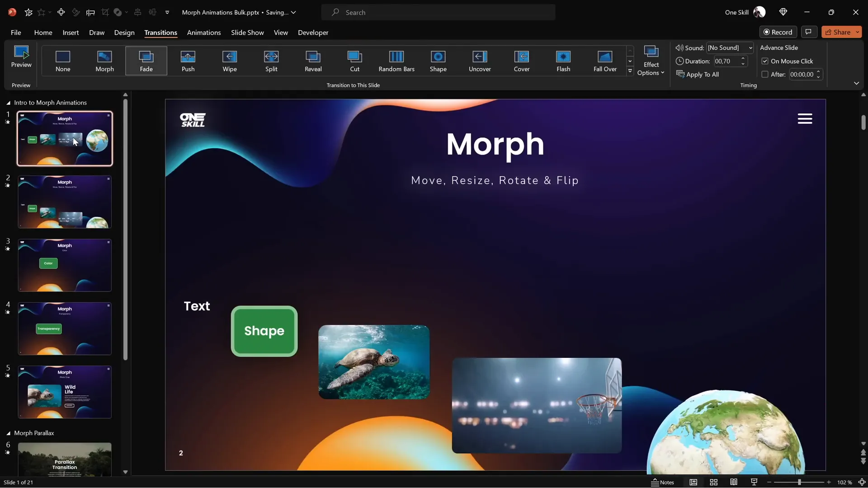868x488 pixels.
Task: Open the Slide Show tab
Action: [247, 33]
